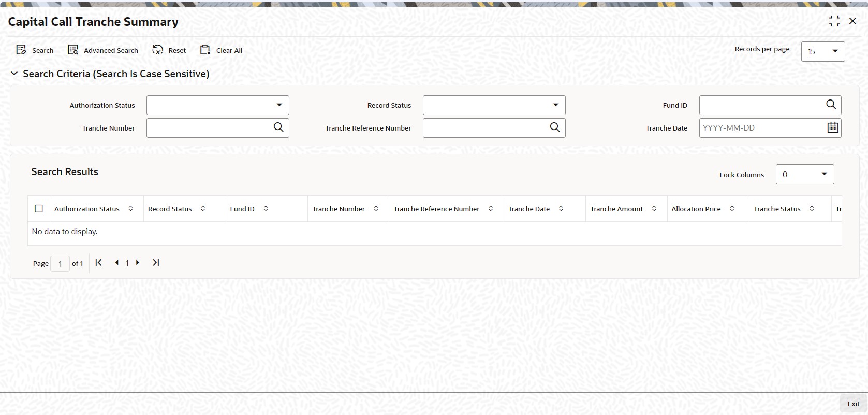Go to the last results page

156,263
